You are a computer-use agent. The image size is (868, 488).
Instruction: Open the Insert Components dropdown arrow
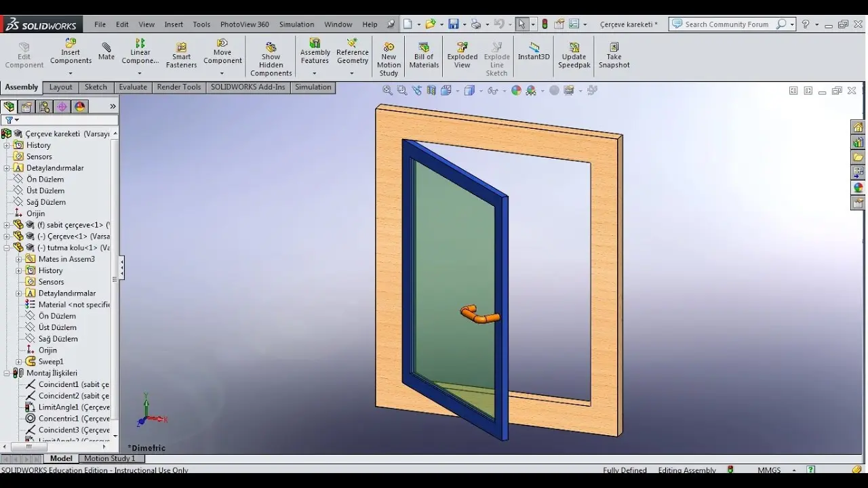[71, 73]
